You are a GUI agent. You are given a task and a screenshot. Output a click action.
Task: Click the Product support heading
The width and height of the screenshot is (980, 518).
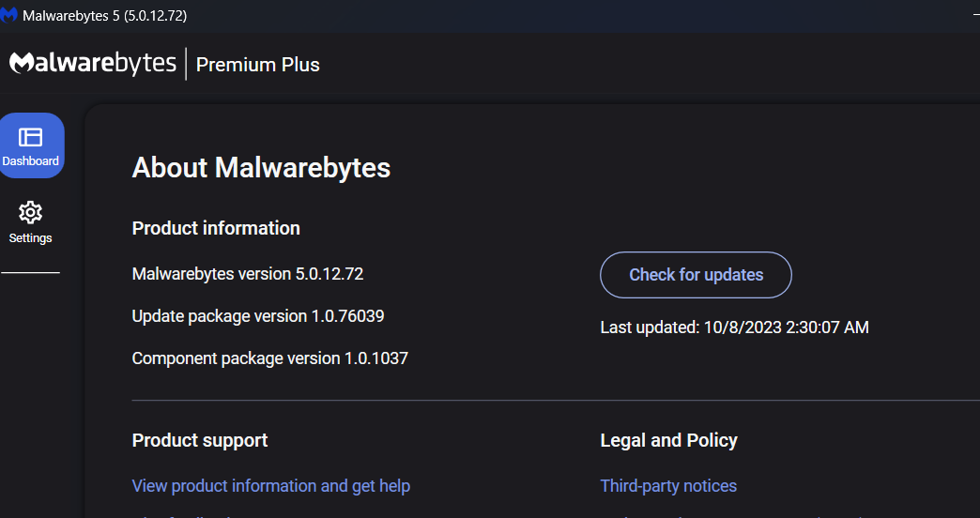tap(200, 440)
